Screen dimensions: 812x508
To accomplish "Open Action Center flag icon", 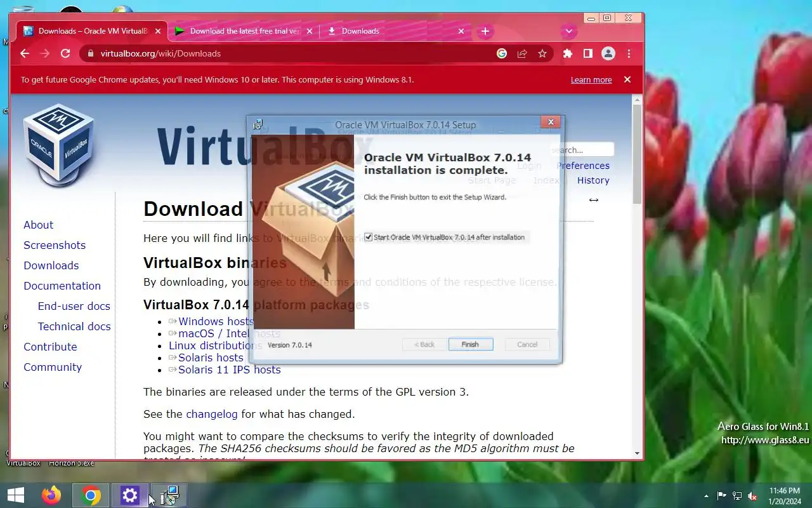I will pyautogui.click(x=721, y=496).
